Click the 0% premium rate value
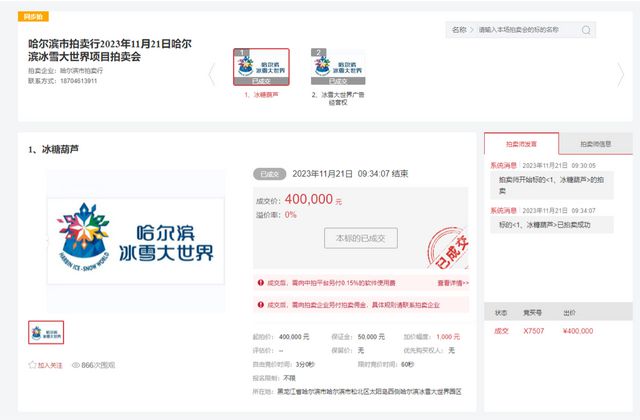The height and width of the screenshot is (420, 640). pyautogui.click(x=290, y=215)
